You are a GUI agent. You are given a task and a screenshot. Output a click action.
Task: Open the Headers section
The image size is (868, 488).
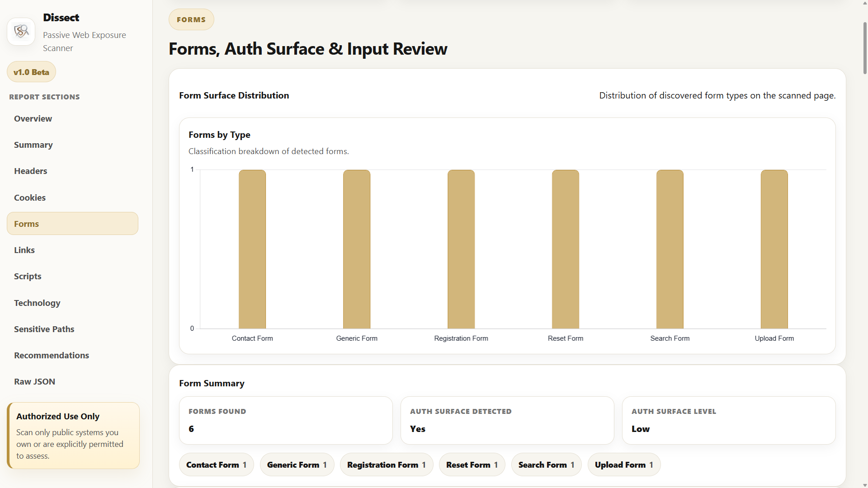72,171
